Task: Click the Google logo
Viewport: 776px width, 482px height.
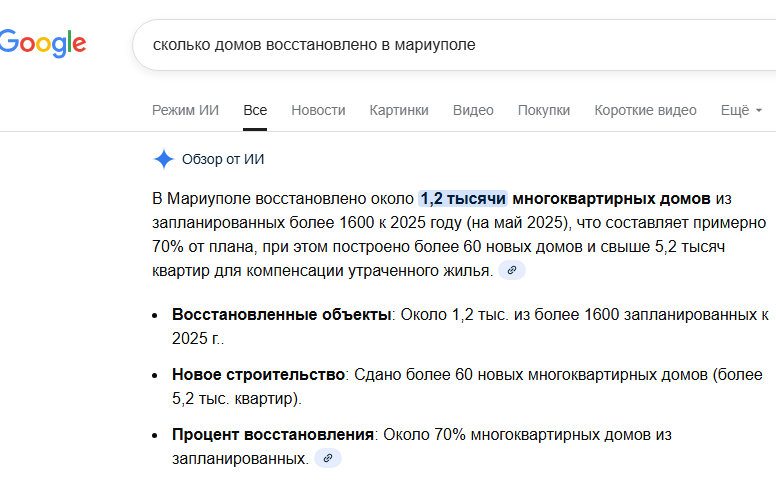Action: click(42, 43)
